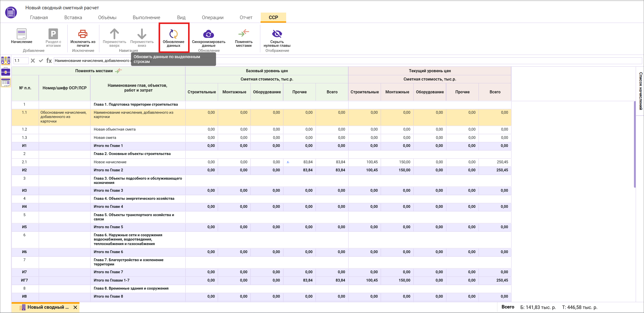Open the Операции ribbon tab
644x313 pixels.
pos(212,18)
